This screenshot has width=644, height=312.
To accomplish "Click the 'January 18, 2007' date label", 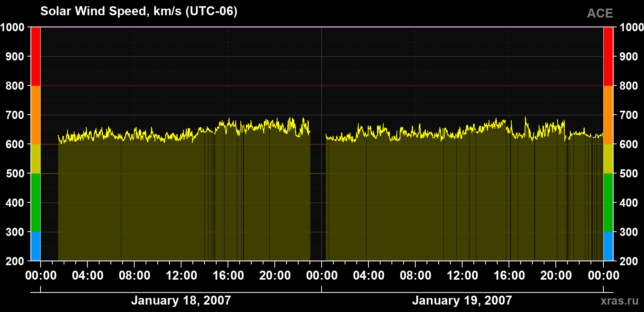I will [x=181, y=300].
